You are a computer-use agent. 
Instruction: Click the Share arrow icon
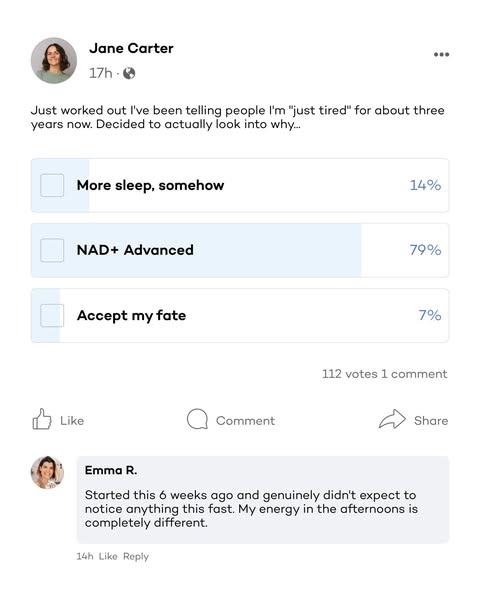392,419
